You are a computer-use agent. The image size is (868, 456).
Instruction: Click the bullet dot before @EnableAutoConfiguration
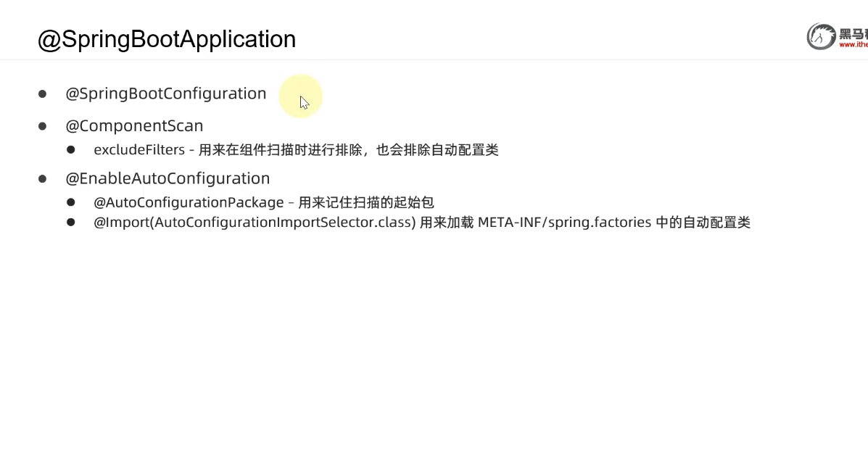click(x=43, y=179)
